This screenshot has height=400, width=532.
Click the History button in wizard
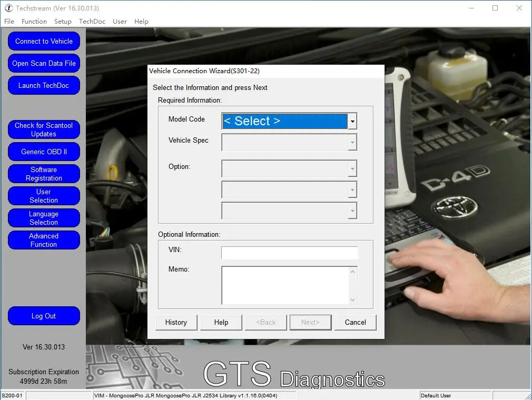tap(176, 323)
